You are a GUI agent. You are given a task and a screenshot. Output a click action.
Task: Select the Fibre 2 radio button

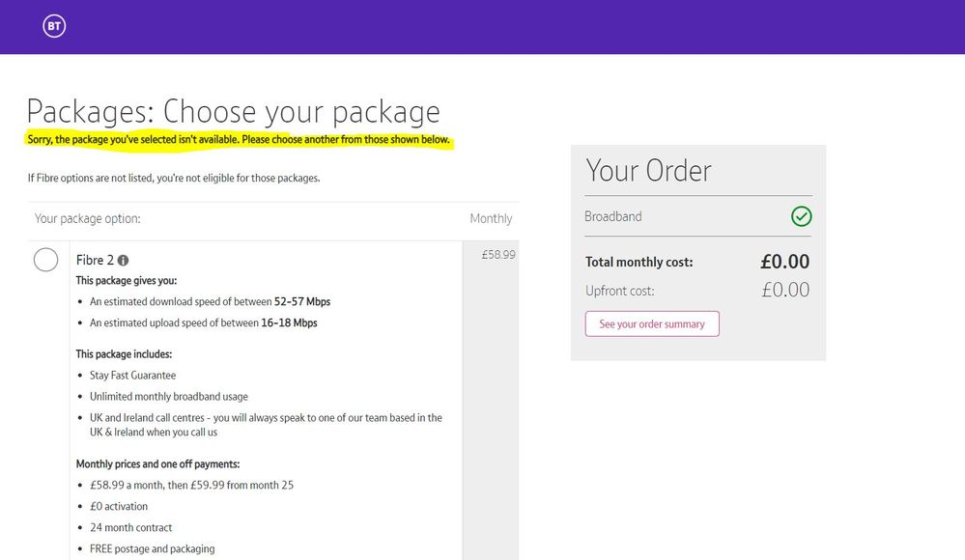(45, 259)
